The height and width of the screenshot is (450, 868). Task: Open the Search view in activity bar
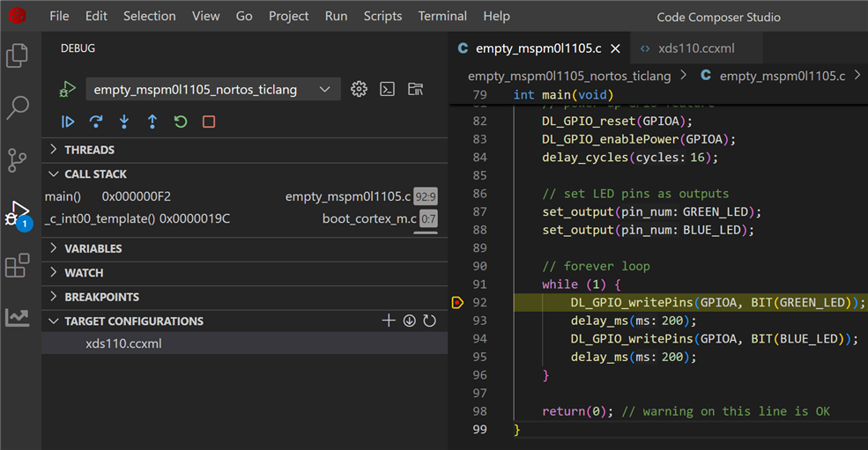tap(17, 107)
